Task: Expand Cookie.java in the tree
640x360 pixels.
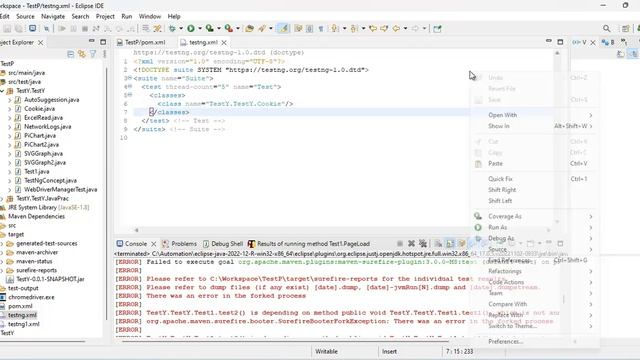Action: click(10, 109)
